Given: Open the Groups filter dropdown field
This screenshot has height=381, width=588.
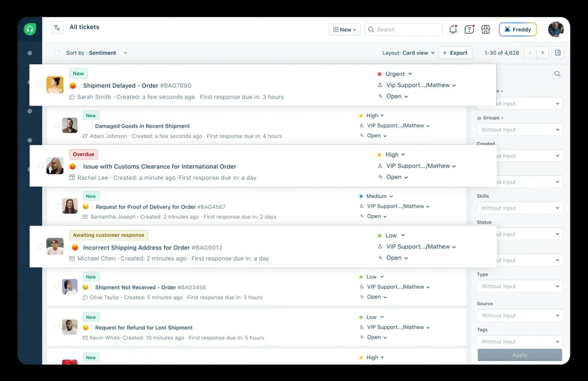Looking at the screenshot, I should pyautogui.click(x=520, y=129).
